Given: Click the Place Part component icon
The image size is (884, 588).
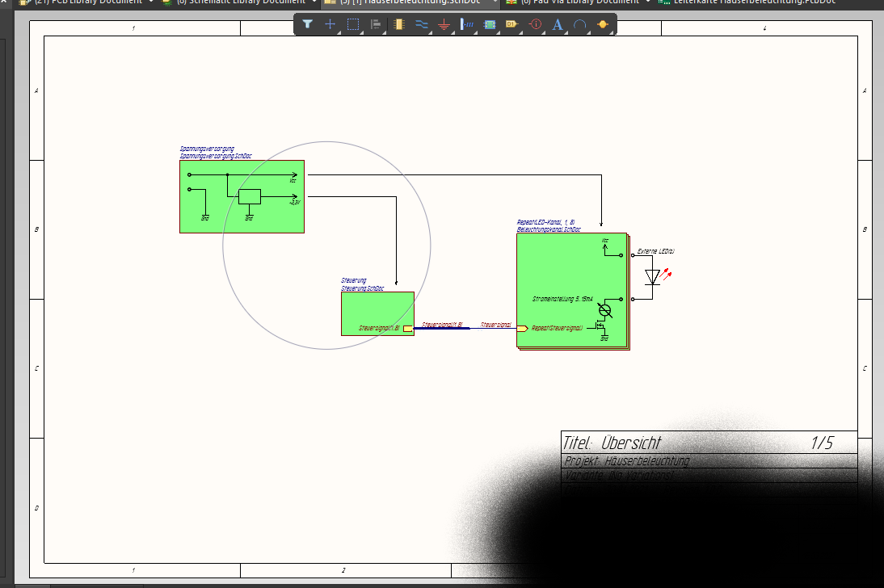Looking at the screenshot, I should click(x=399, y=24).
